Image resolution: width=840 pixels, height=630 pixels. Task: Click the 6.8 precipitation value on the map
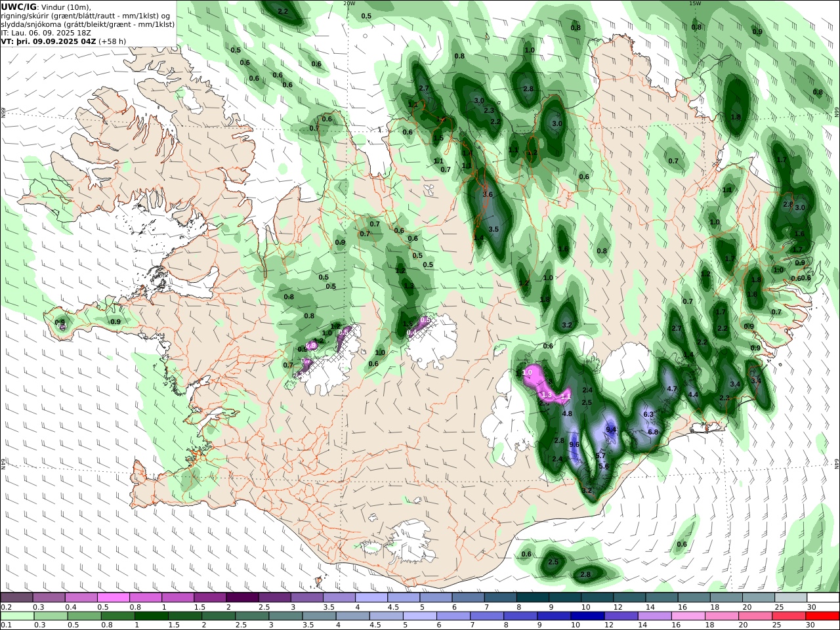pyautogui.click(x=653, y=432)
